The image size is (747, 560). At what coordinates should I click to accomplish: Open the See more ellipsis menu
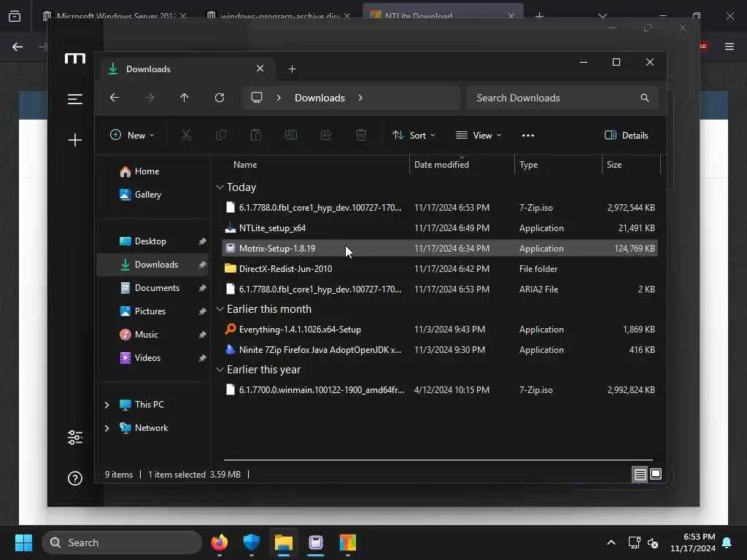(528, 135)
